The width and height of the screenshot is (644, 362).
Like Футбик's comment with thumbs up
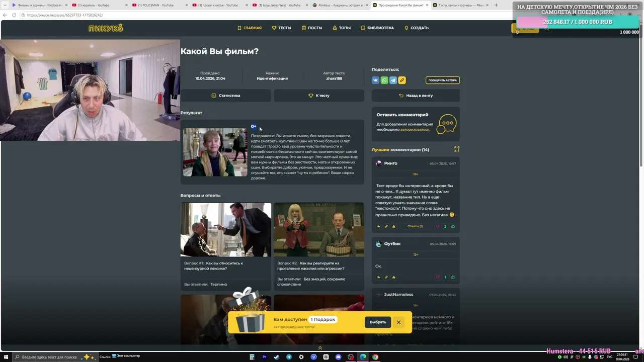pyautogui.click(x=453, y=277)
